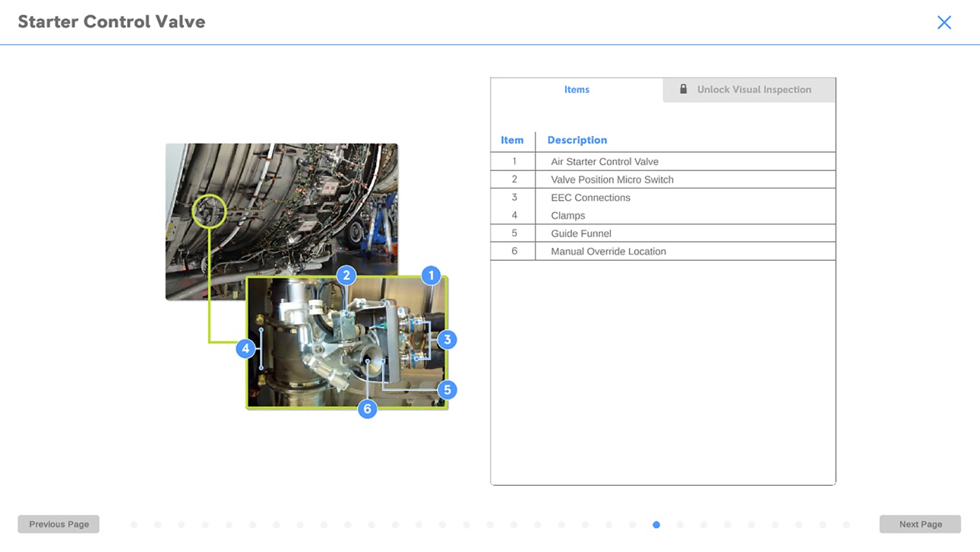Select the Air Starter Control Valve row

(663, 161)
